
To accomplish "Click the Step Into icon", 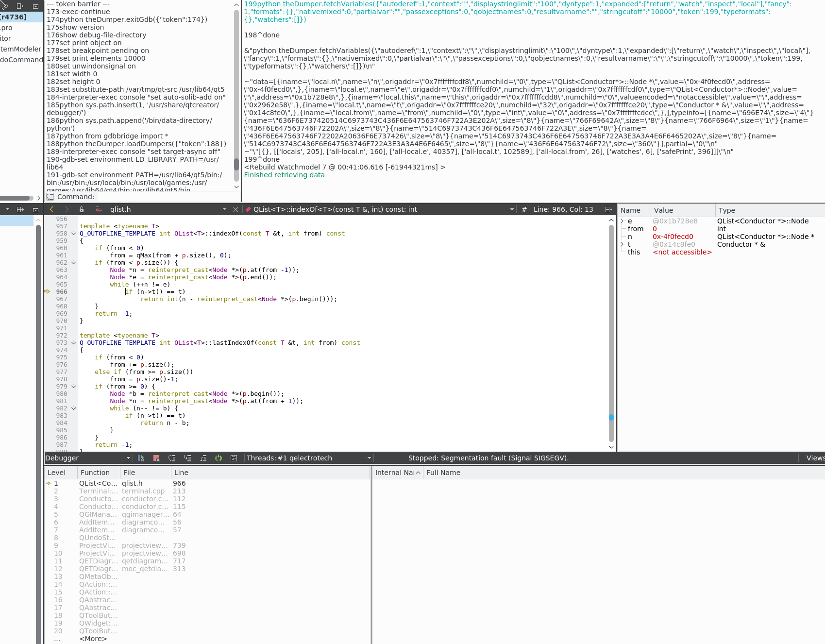I will pos(187,458).
